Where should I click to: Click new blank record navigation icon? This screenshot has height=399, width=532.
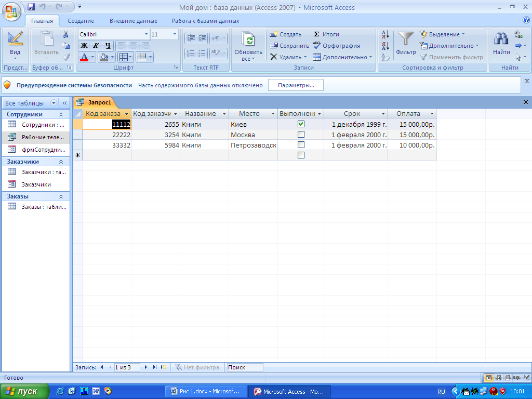(x=164, y=367)
